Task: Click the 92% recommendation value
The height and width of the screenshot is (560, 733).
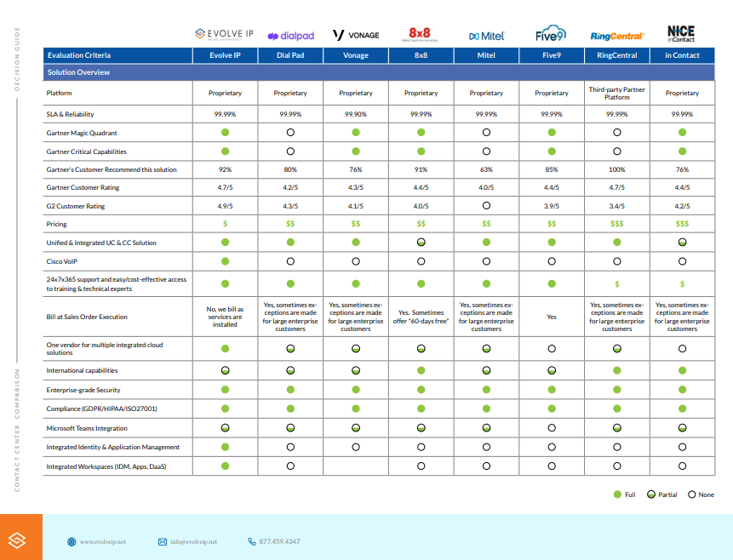Action: (226, 169)
